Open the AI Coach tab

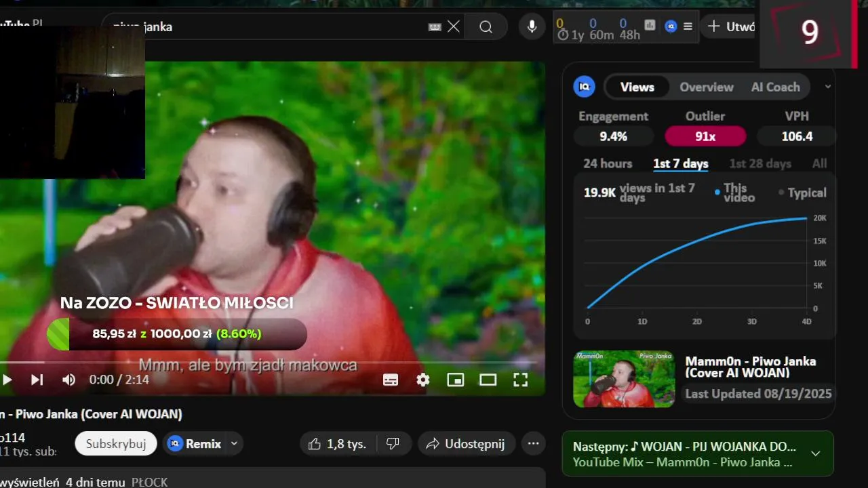click(775, 87)
